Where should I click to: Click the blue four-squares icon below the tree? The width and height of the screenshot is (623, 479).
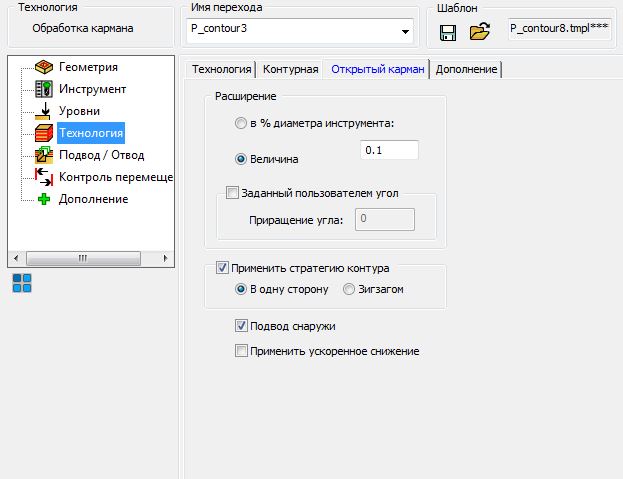[22, 283]
